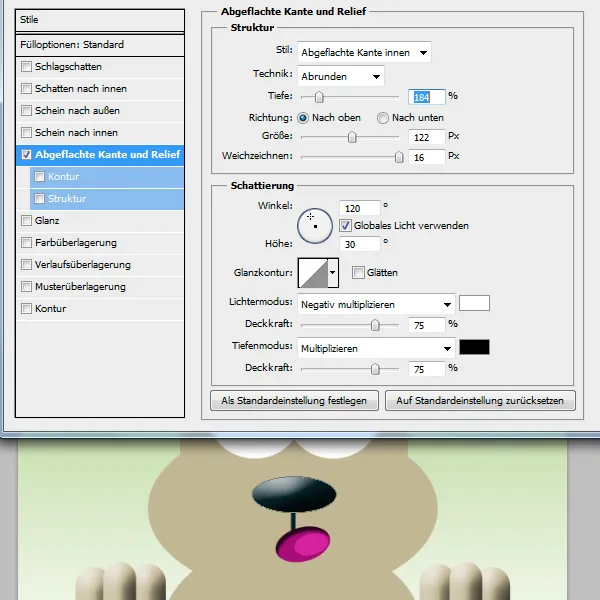Enable the Schatten nach innen checkbox

pyautogui.click(x=26, y=89)
